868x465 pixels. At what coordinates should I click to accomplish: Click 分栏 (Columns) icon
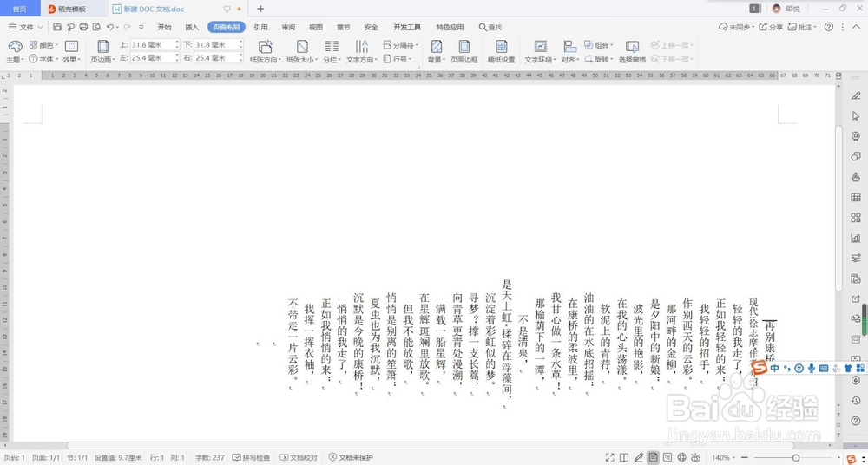pyautogui.click(x=332, y=47)
